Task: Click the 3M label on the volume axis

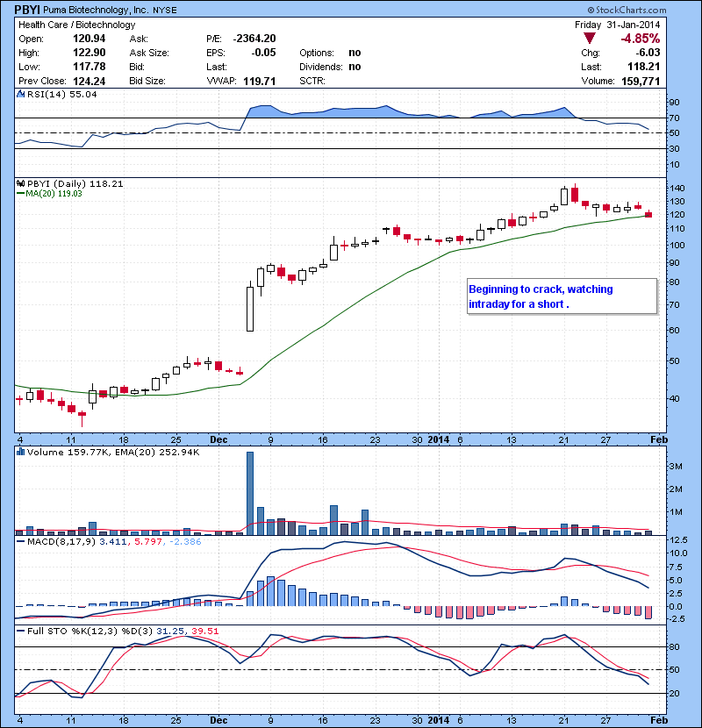Action: tap(676, 466)
